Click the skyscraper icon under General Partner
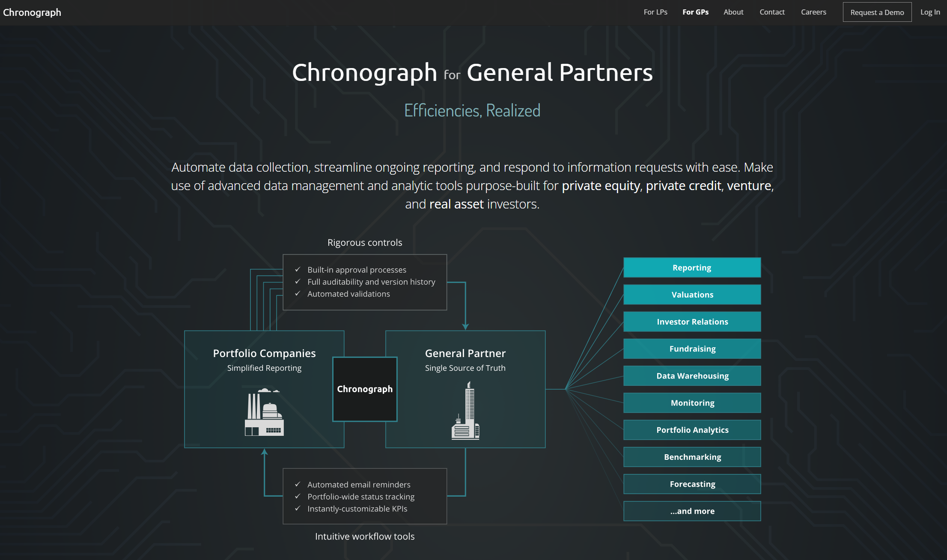The image size is (947, 560). pos(465,411)
